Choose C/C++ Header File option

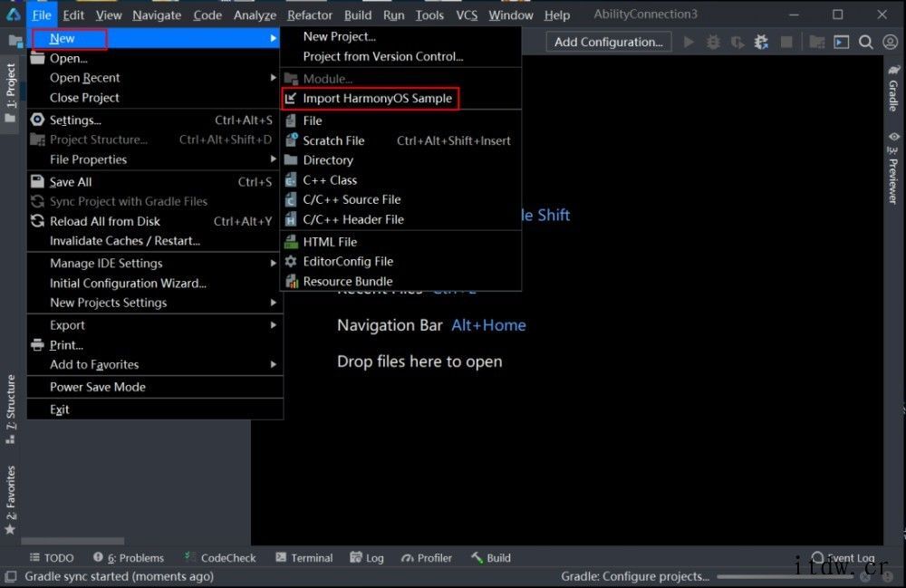(401, 219)
